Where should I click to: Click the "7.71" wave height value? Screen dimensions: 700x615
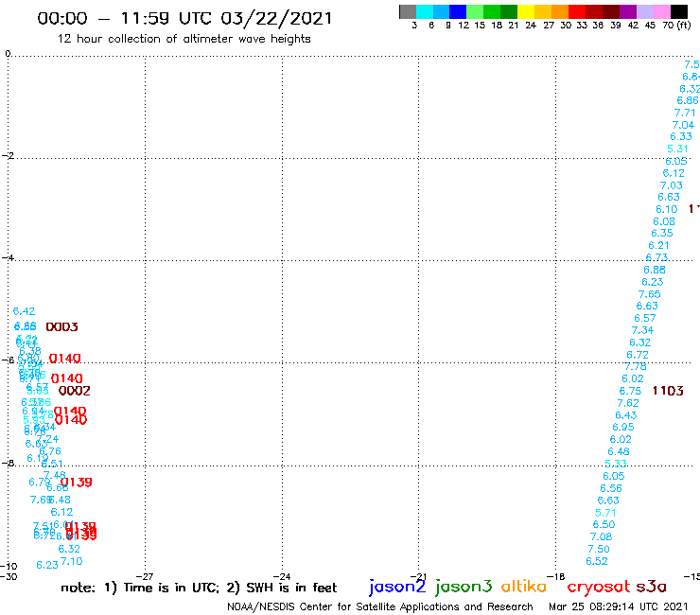tap(685, 113)
